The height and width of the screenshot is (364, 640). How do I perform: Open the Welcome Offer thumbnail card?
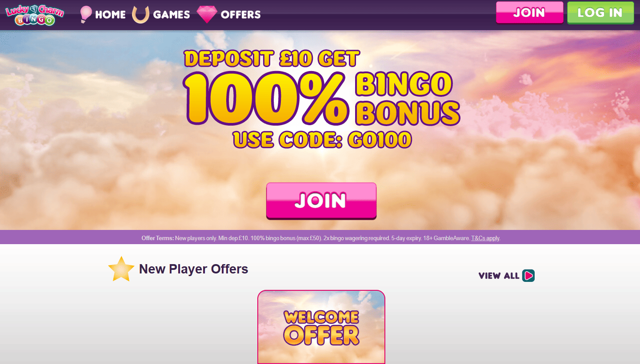coord(321,327)
